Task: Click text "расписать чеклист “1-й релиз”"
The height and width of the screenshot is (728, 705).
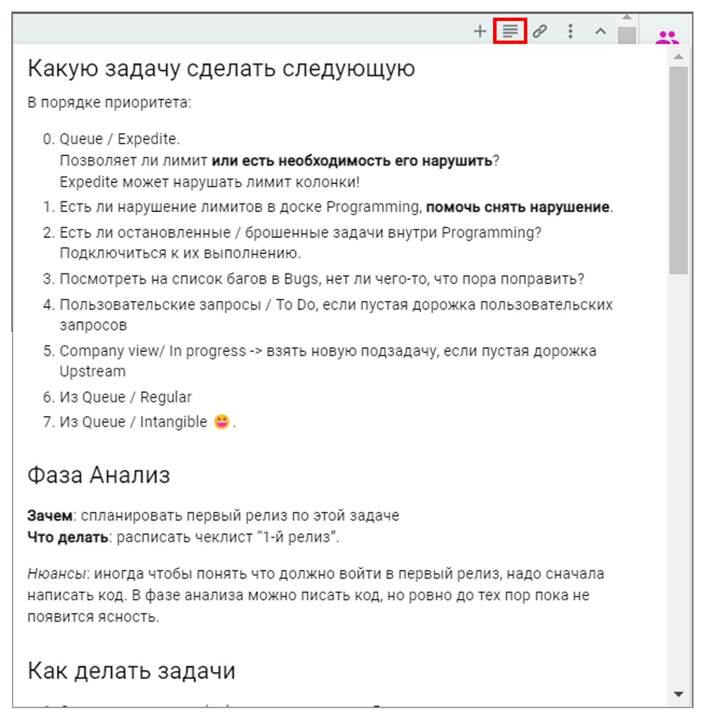Action: tap(227, 537)
